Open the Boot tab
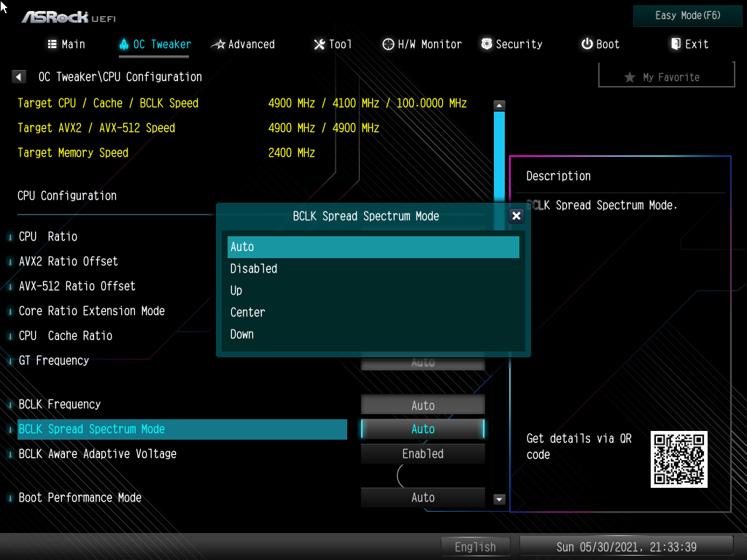 click(600, 44)
